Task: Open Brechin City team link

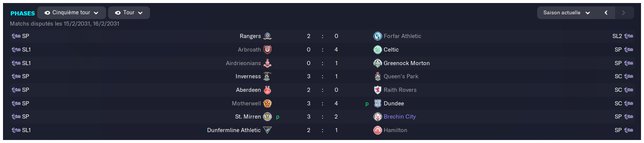Action: click(400, 117)
